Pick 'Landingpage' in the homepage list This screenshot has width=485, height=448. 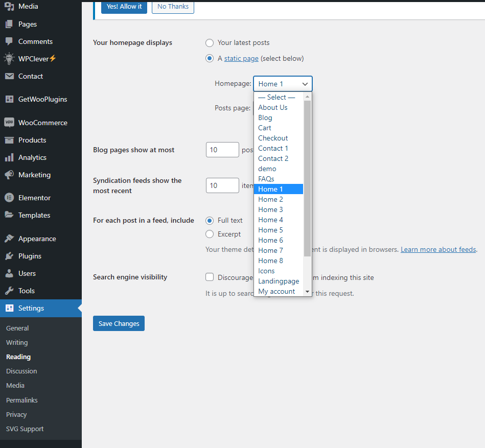click(x=279, y=281)
